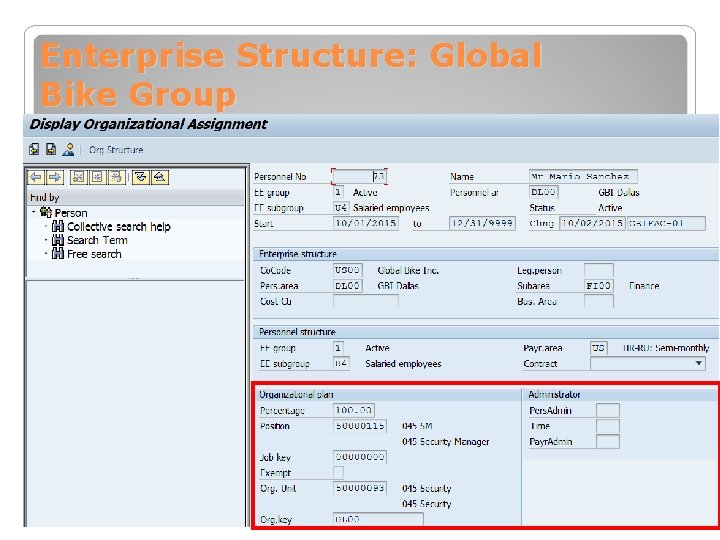The width and height of the screenshot is (720, 540).
Task: Click fourth yellow icon in object manager toolbar
Action: pos(97,177)
